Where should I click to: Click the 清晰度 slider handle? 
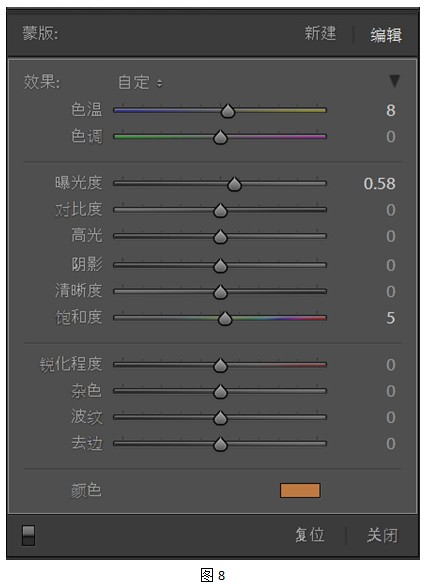[220, 292]
